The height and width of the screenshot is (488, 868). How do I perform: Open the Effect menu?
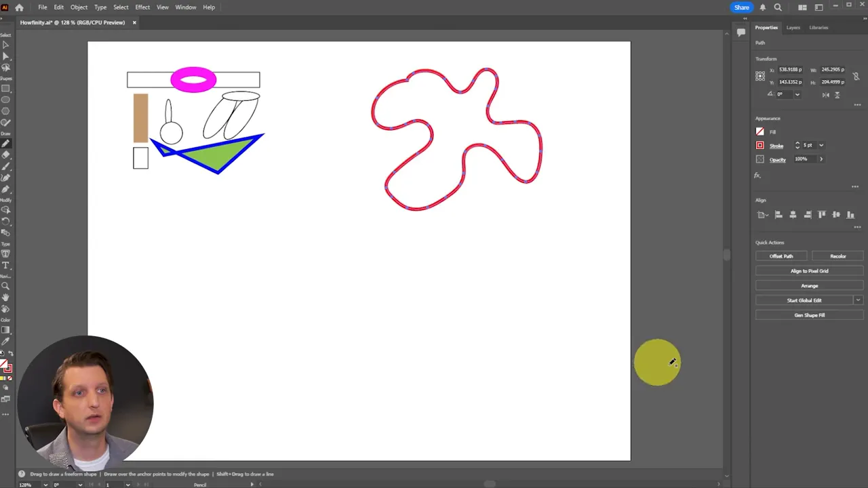[x=142, y=7]
